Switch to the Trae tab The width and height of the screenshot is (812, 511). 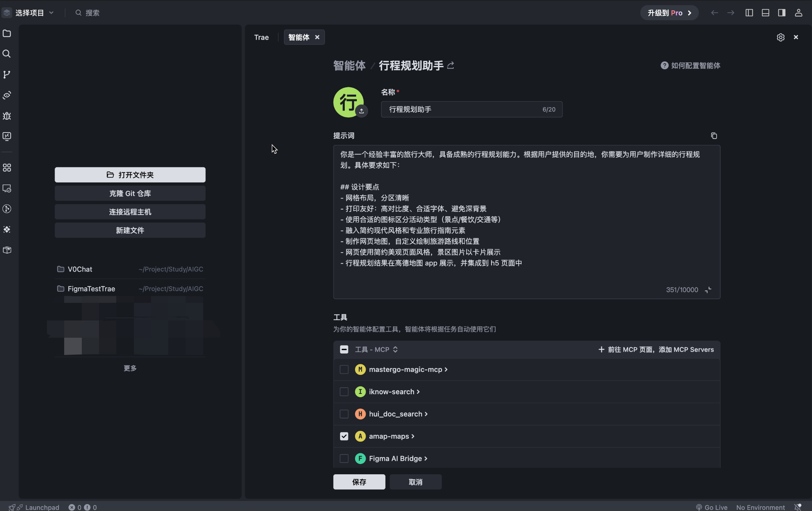[x=261, y=37]
